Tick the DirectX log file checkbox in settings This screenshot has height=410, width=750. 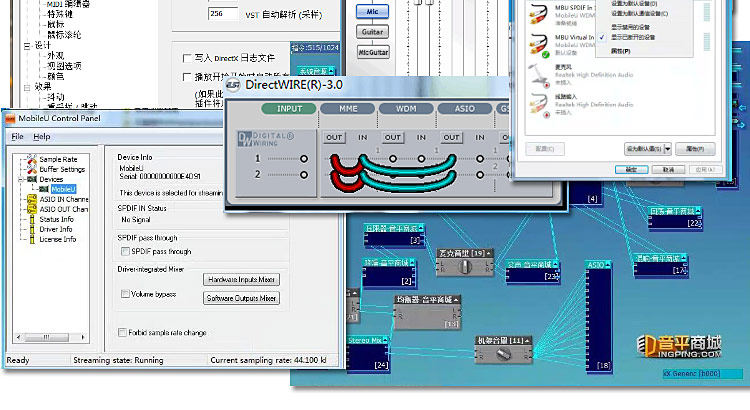188,58
